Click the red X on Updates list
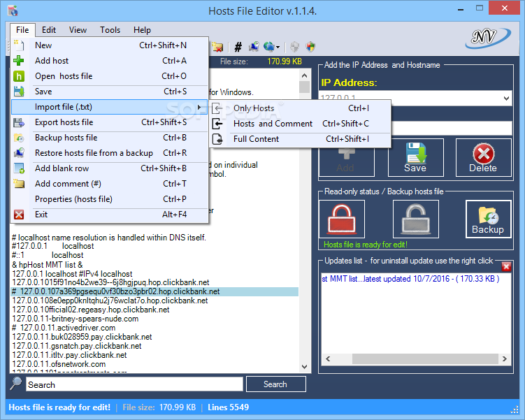The height and width of the screenshot is (420, 525). [506, 267]
